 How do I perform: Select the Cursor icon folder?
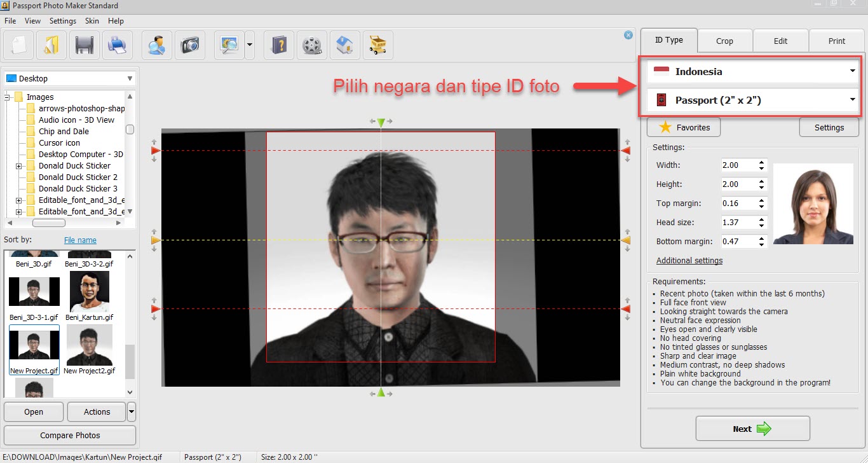(x=59, y=143)
